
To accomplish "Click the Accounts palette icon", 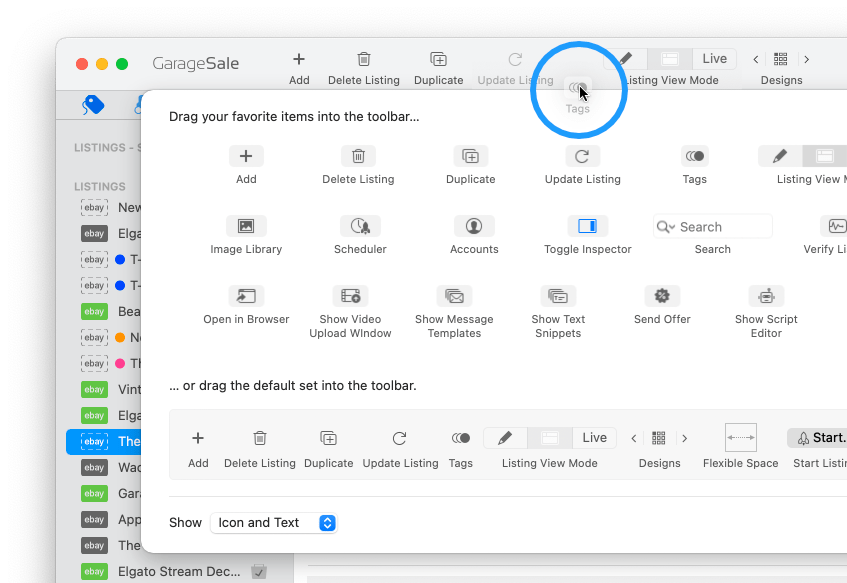I will [x=474, y=226].
